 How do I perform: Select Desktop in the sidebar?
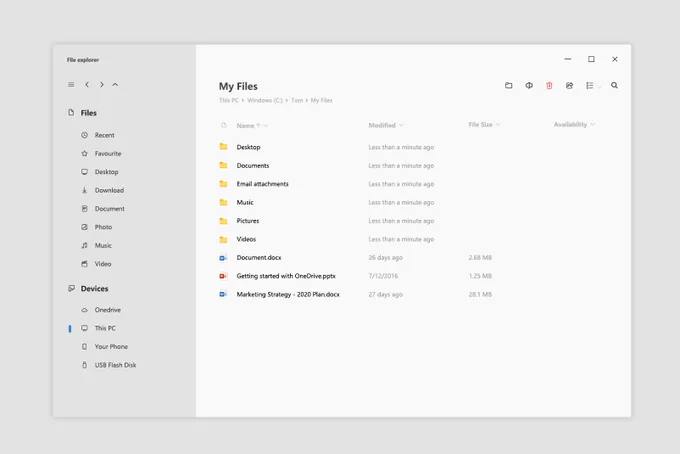click(x=100, y=172)
